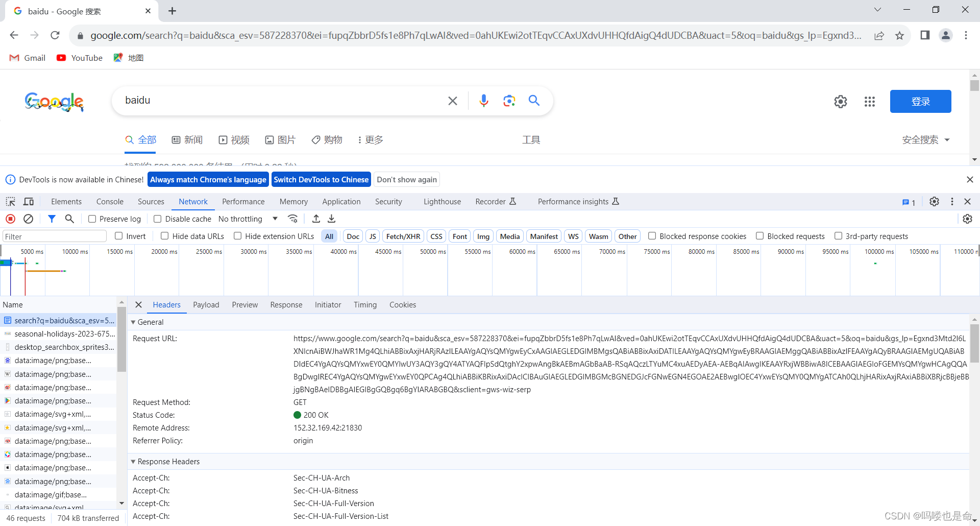This screenshot has width=980, height=526.
Task: Click Always match Chrome's language
Action: (208, 180)
